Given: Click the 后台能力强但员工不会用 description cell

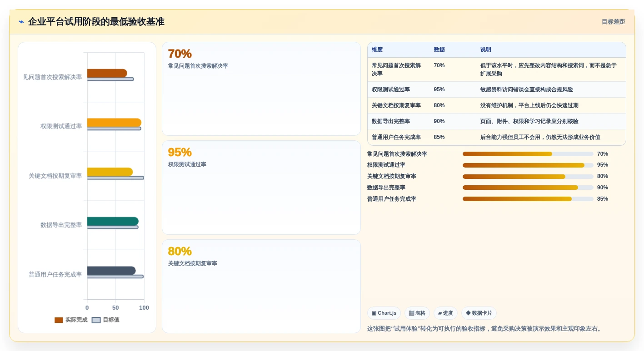Looking at the screenshot, I should click(x=540, y=137).
